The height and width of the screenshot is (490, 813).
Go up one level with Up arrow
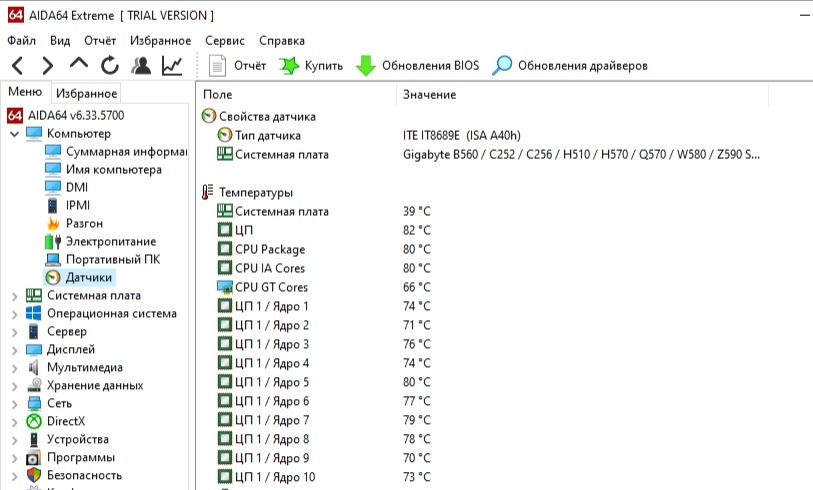(79, 65)
